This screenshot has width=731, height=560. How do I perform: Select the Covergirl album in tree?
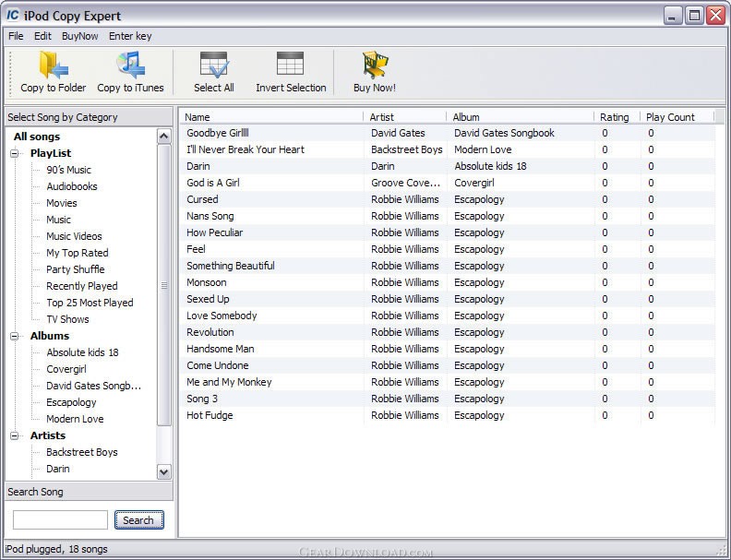tap(66, 369)
